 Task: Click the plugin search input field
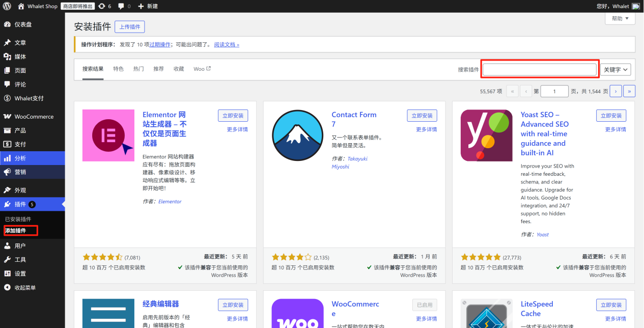point(539,69)
